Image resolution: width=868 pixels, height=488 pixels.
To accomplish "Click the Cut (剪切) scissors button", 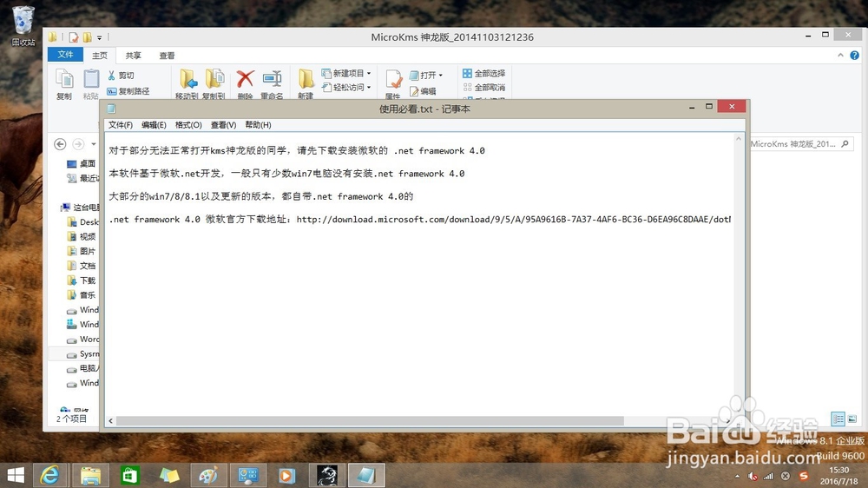I will tap(121, 76).
